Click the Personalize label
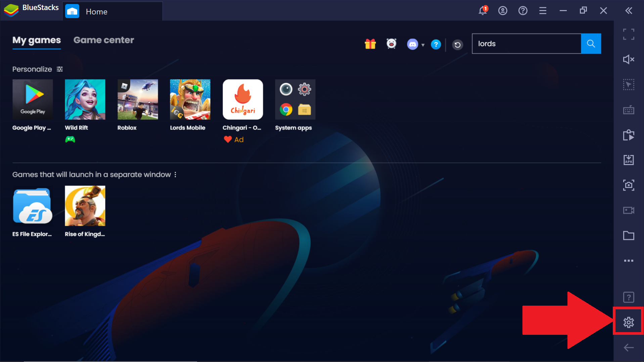The width and height of the screenshot is (644, 362). click(32, 69)
